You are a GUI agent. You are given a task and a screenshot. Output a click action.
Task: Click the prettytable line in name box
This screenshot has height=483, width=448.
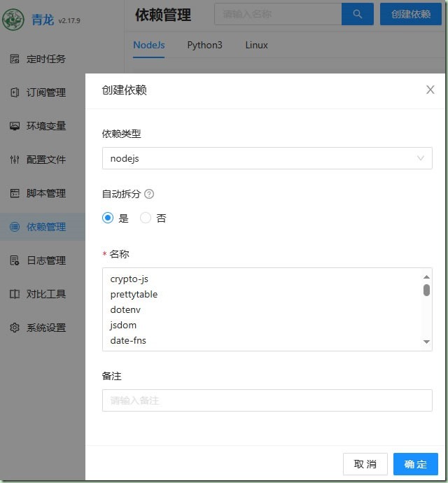[x=134, y=295]
